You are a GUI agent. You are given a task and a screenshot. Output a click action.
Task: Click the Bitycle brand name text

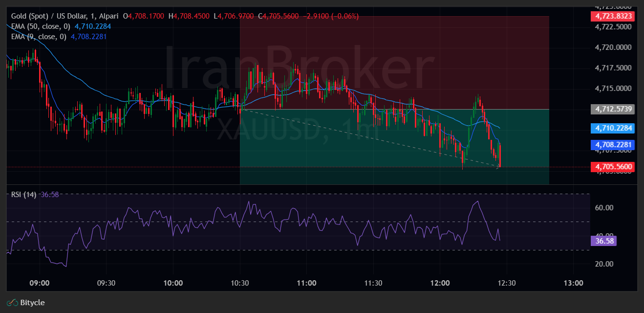[x=33, y=303]
